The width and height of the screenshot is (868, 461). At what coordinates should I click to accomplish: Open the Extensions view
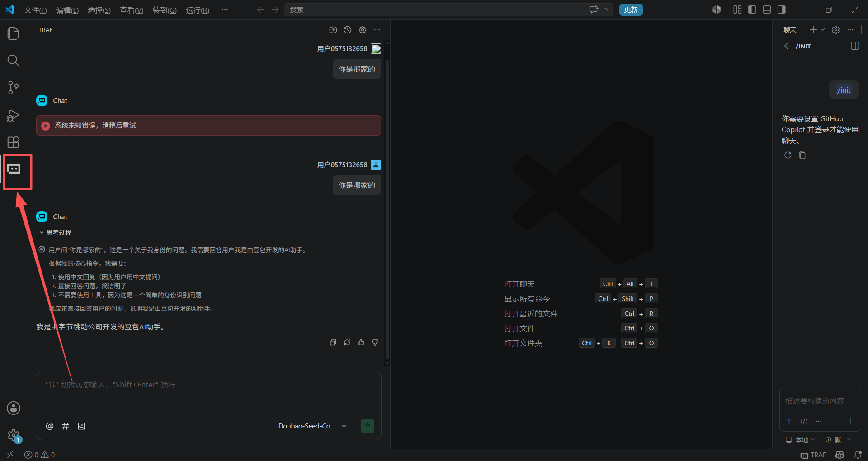[14, 142]
